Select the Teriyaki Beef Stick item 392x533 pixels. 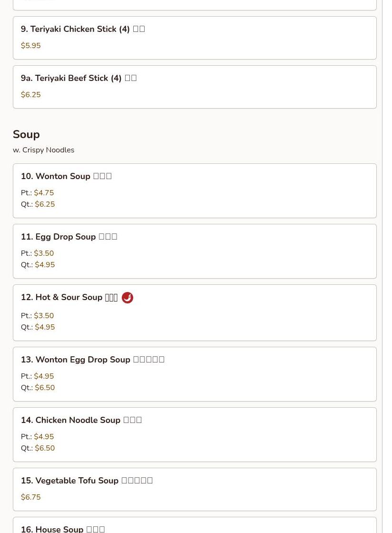195,87
